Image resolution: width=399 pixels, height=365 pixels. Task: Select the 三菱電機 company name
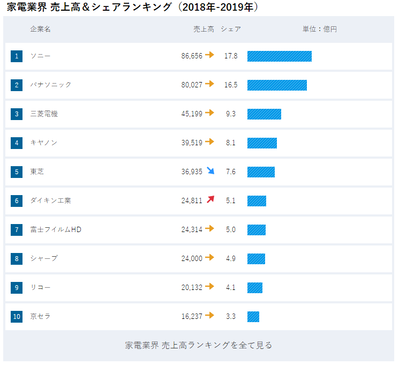click(44, 114)
